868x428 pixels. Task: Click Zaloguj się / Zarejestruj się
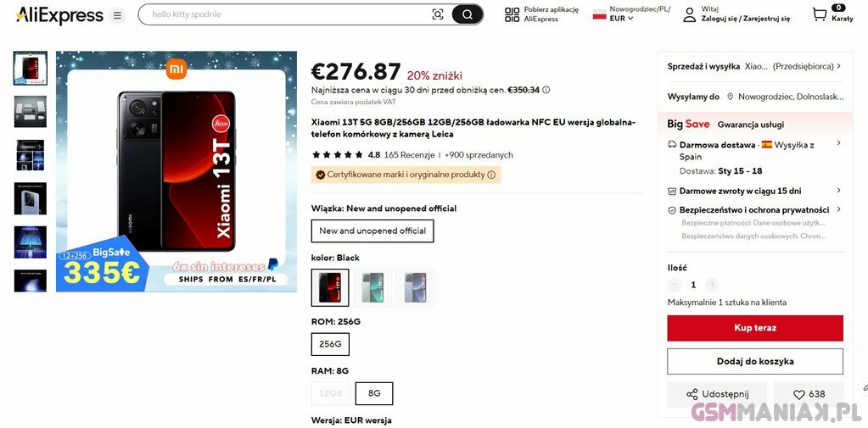745,19
